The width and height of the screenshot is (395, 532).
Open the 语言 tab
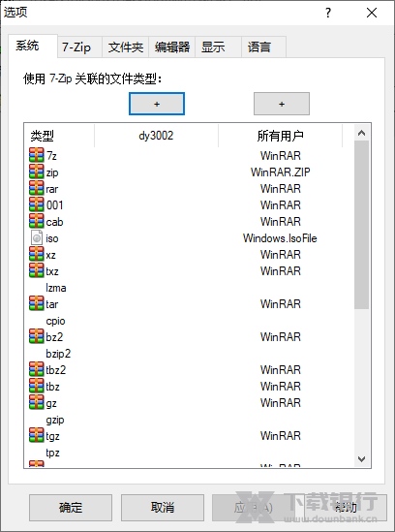click(x=263, y=47)
